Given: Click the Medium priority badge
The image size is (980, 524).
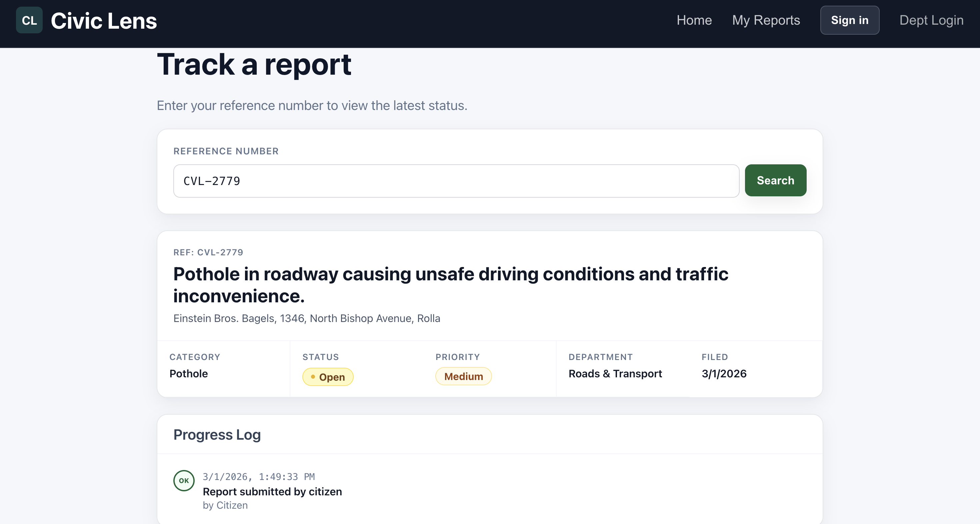Looking at the screenshot, I should pyautogui.click(x=463, y=376).
